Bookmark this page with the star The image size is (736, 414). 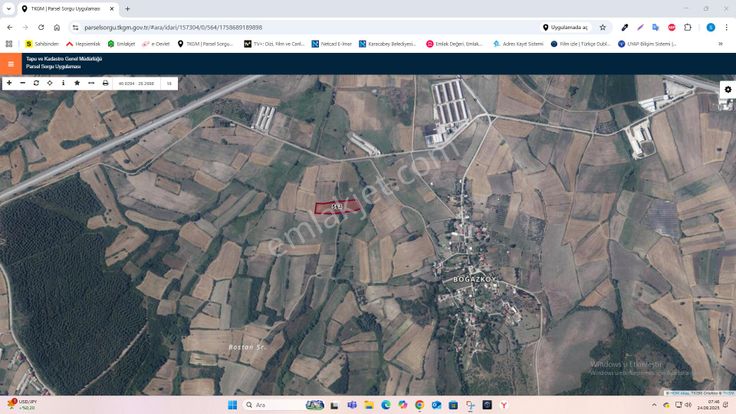[x=602, y=27]
